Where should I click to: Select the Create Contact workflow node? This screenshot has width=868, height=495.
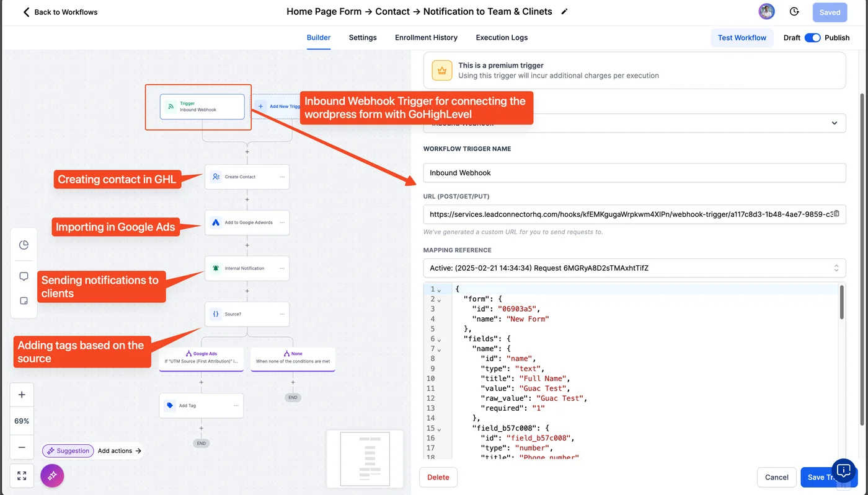[247, 177]
